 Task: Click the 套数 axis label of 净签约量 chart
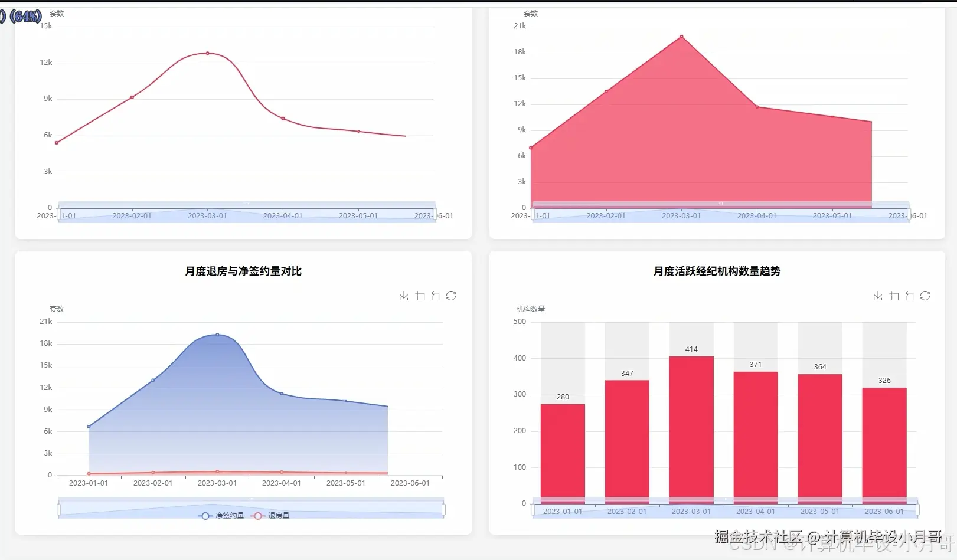[x=57, y=309]
